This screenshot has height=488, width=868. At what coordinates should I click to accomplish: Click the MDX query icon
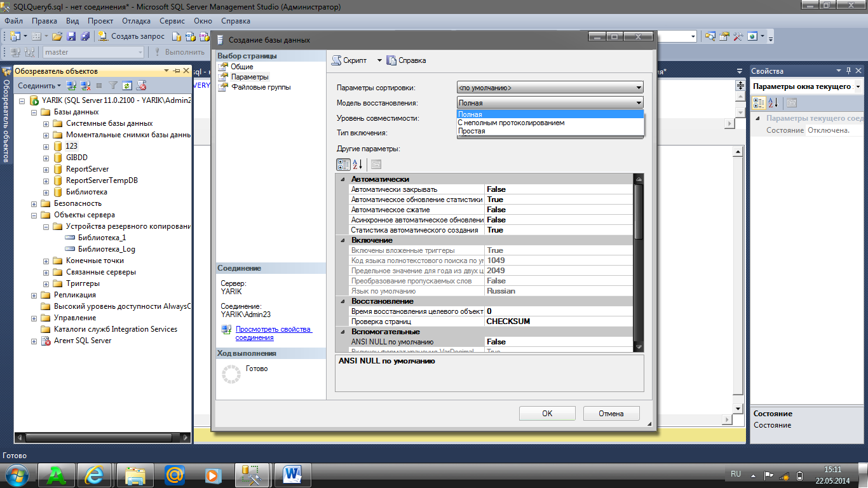190,36
